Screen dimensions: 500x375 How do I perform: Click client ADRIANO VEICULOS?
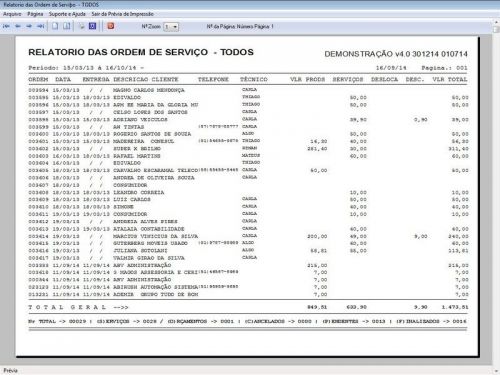(140, 120)
